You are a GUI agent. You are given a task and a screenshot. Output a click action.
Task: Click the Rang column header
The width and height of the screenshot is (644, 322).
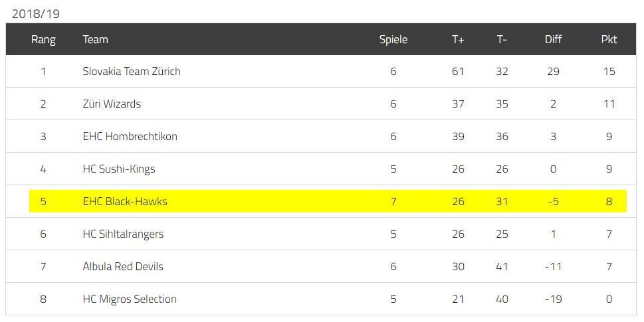[x=43, y=39]
